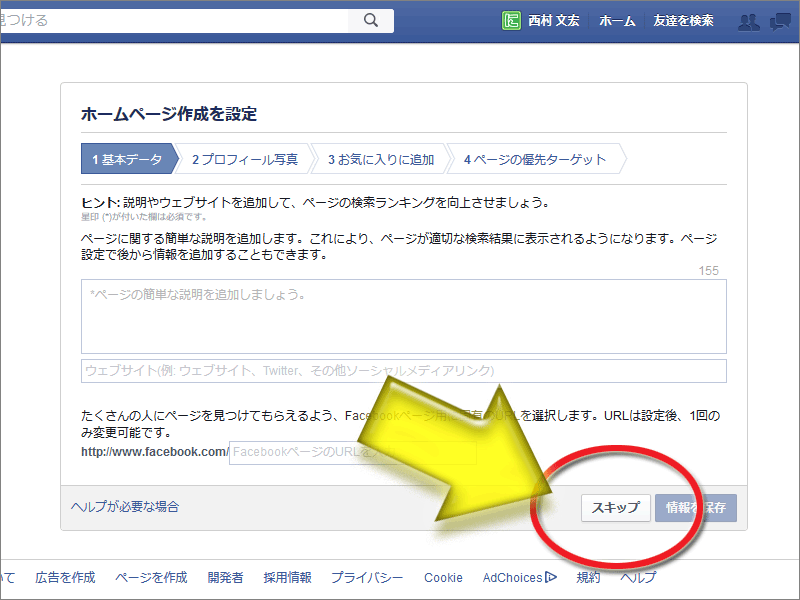Click the スキップ button
This screenshot has width=800, height=600.
(615, 508)
